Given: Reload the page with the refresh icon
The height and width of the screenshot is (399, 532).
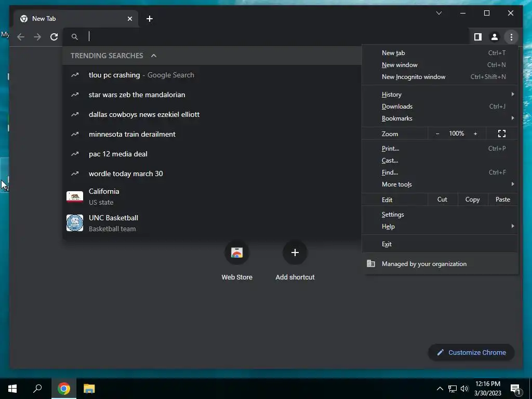Looking at the screenshot, I should pyautogui.click(x=54, y=37).
